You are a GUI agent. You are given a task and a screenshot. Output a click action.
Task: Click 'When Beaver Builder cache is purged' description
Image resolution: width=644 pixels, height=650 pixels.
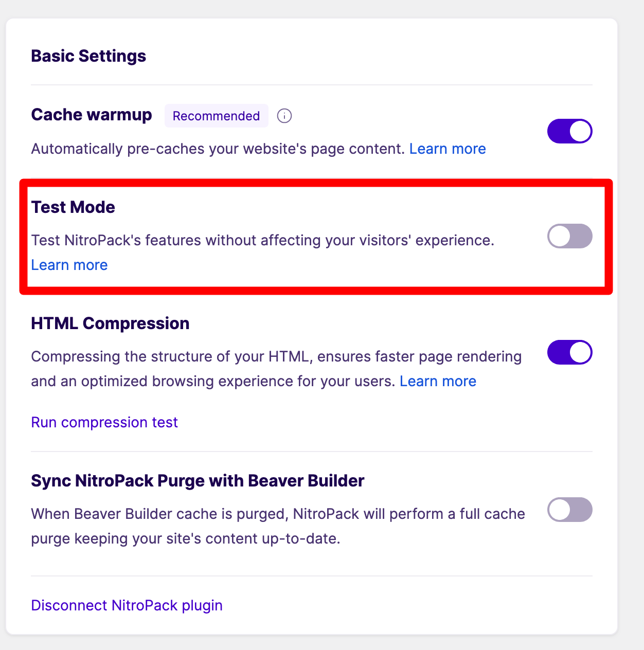pos(278,526)
